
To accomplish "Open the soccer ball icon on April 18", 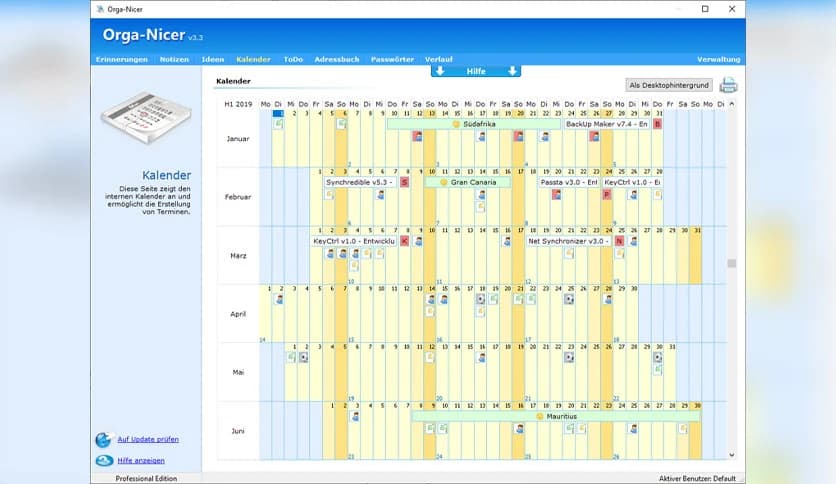I will (x=481, y=300).
